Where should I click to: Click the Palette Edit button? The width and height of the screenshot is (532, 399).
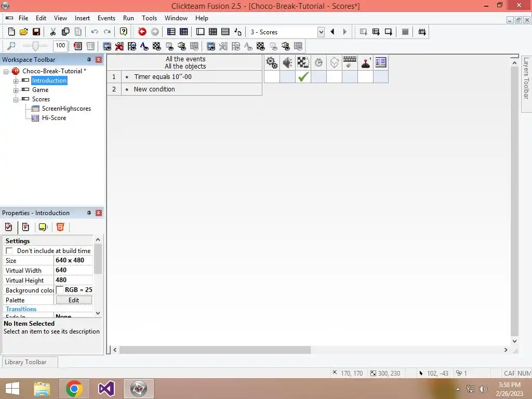(74, 300)
